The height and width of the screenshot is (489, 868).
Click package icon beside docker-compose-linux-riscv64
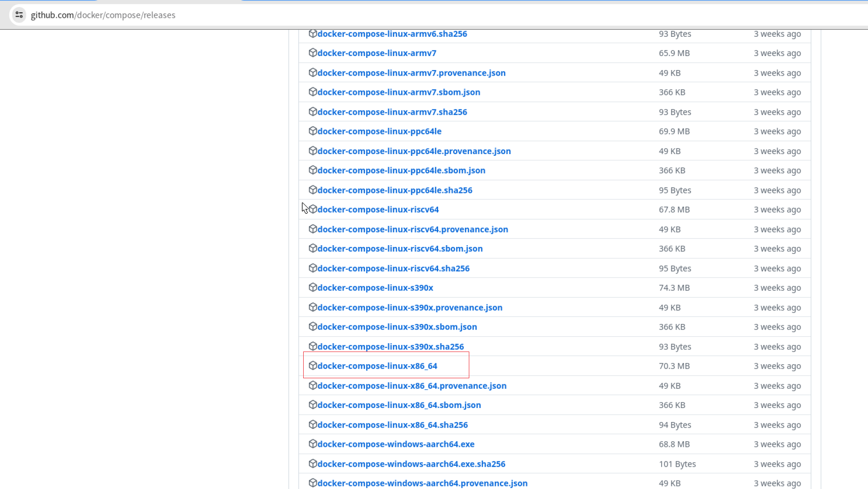tap(312, 209)
